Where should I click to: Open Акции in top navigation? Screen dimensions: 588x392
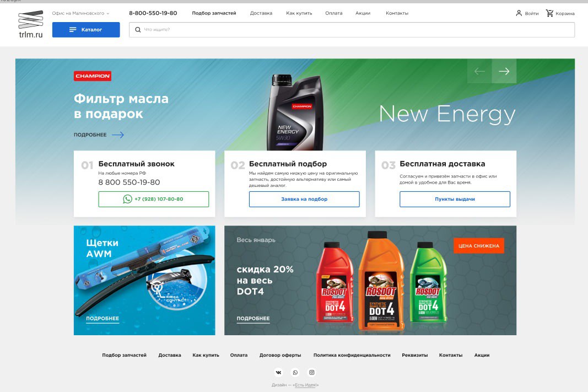[363, 13]
